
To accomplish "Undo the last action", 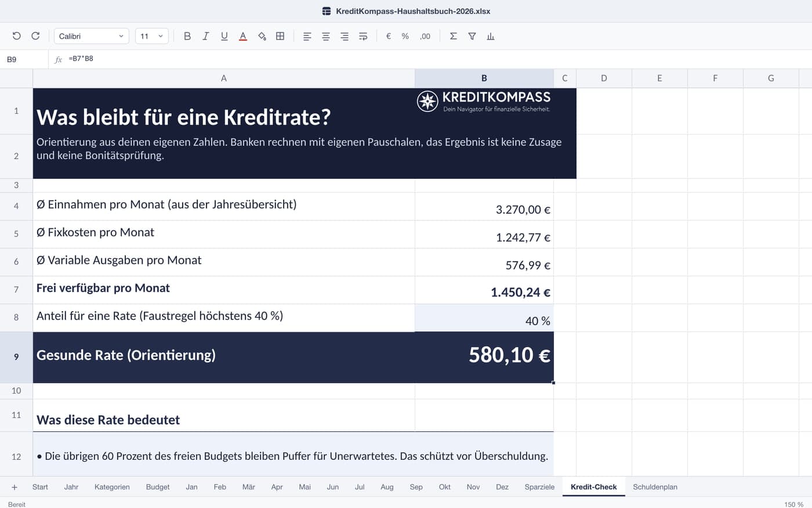I will coord(17,36).
